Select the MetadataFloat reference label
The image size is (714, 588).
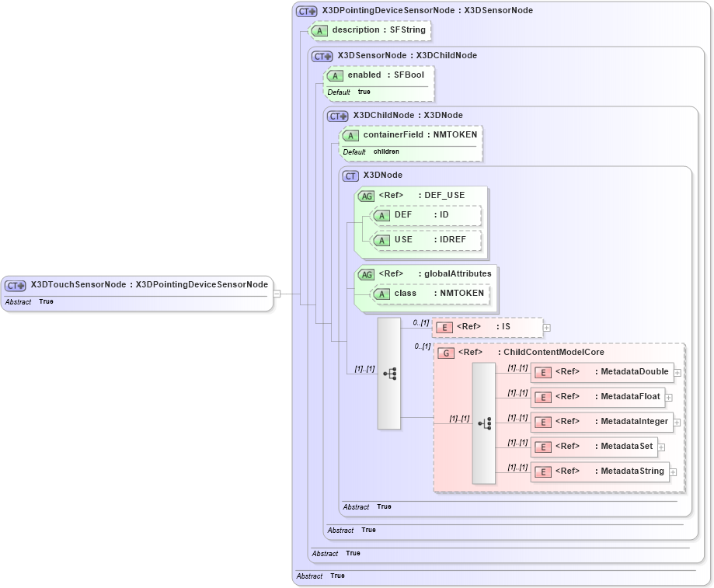coord(608,397)
